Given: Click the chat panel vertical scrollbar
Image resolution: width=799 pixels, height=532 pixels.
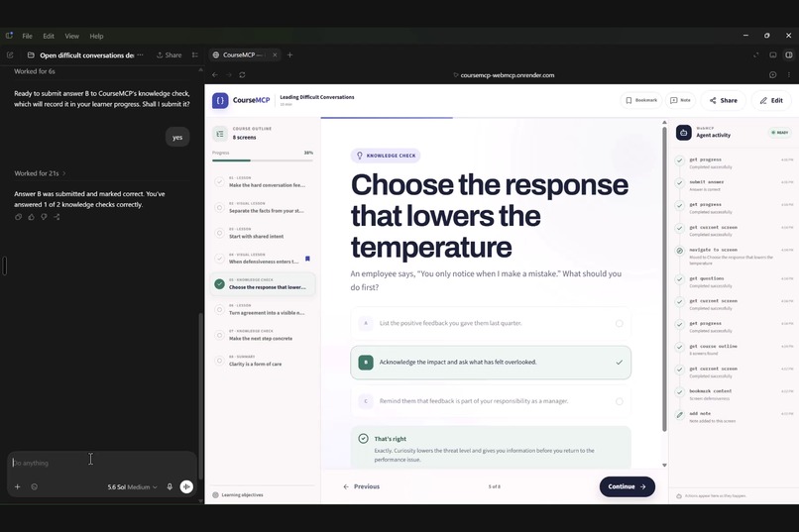Looking at the screenshot, I should click(x=200, y=397).
